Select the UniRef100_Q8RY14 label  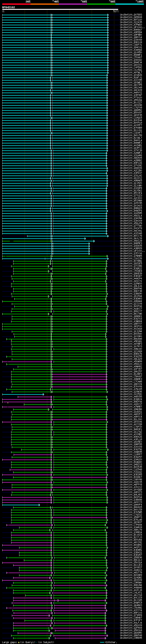tap(131, 37)
